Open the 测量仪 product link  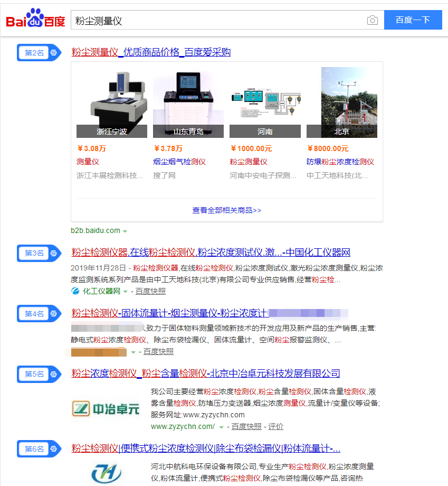point(88,162)
